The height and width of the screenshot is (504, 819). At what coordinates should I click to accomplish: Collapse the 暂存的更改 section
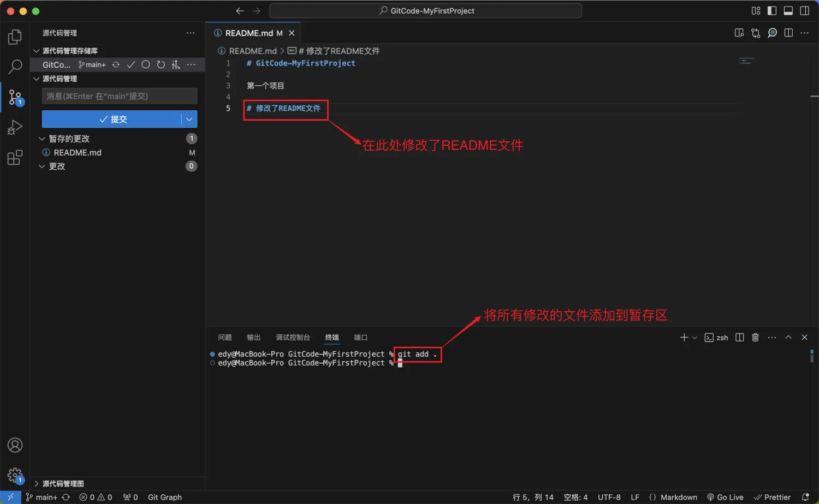[42, 139]
